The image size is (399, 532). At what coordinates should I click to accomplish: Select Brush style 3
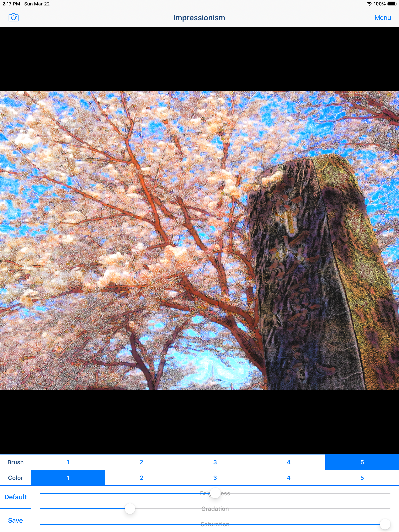coord(215,462)
